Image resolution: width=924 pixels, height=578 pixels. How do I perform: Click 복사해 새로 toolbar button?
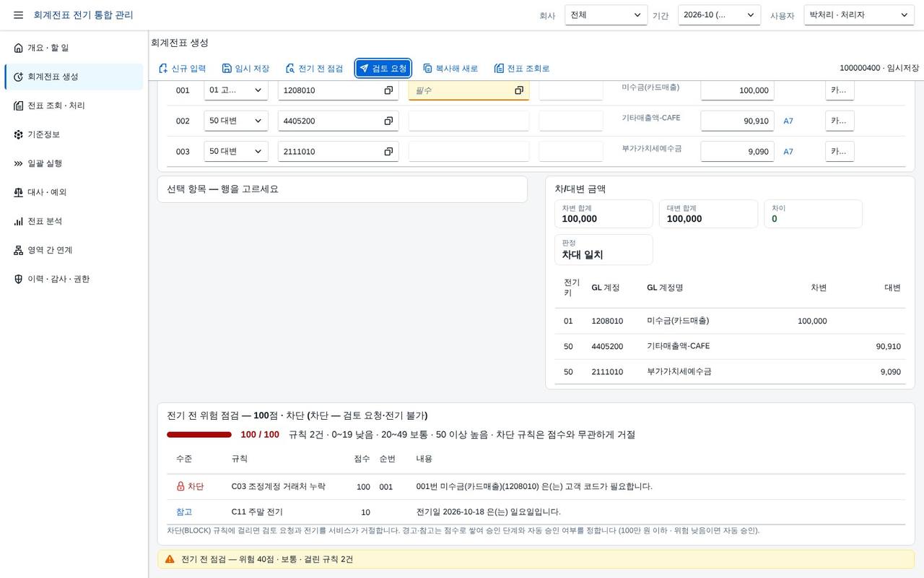[x=450, y=69]
